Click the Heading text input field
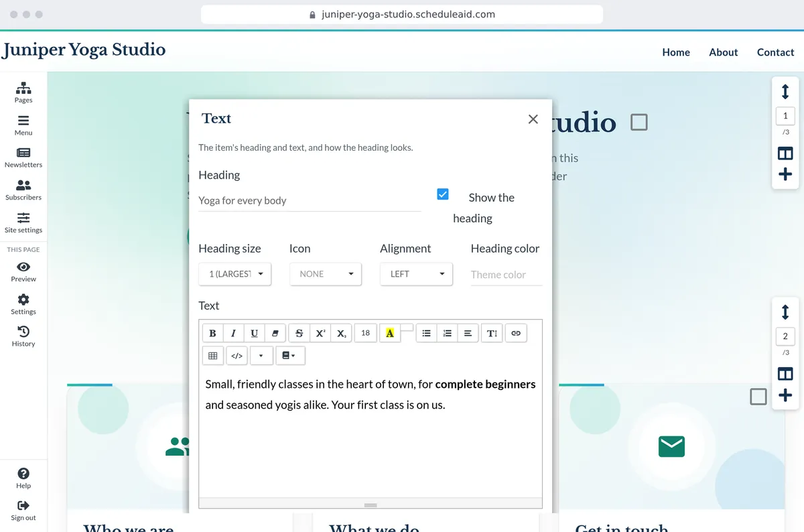This screenshot has width=804, height=532. point(310,200)
